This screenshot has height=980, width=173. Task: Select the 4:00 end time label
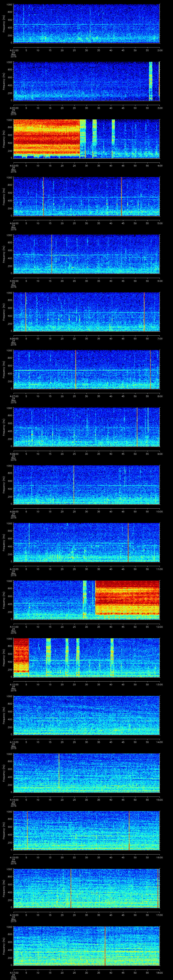click(x=160, y=166)
